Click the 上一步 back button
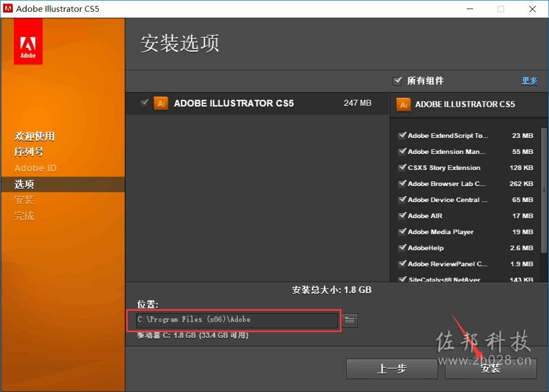The width and height of the screenshot is (549, 392). pyautogui.click(x=392, y=368)
